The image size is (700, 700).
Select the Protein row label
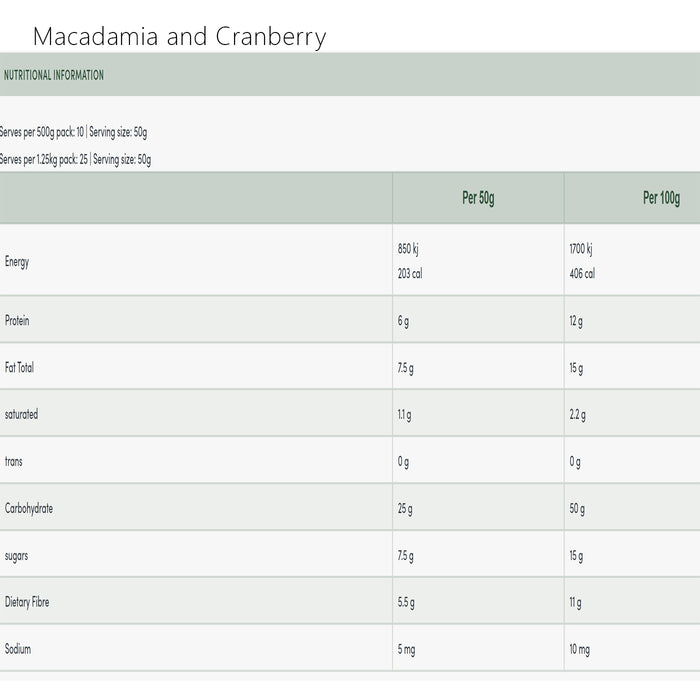pos(17,321)
